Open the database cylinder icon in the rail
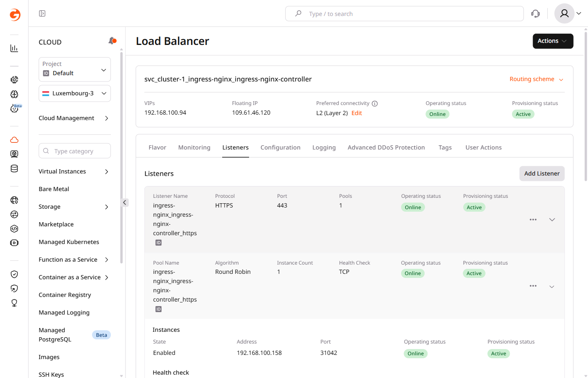This screenshot has height=378, width=588. tap(14, 168)
